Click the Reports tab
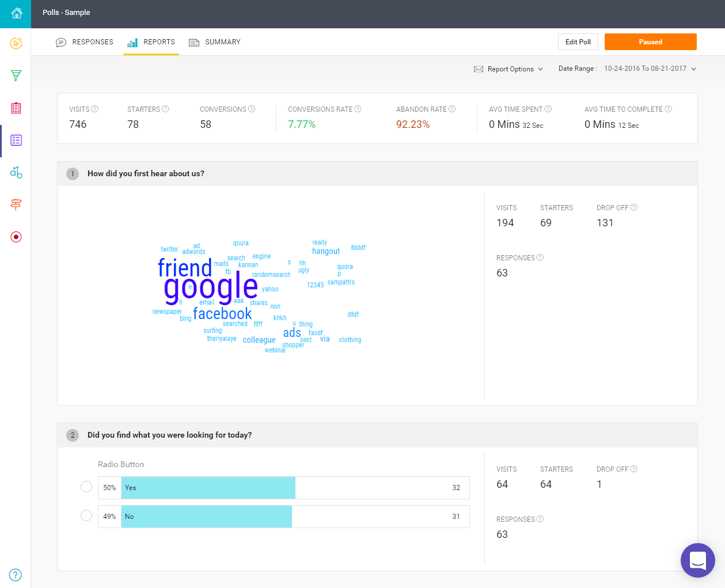The height and width of the screenshot is (588, 725). 151,42
